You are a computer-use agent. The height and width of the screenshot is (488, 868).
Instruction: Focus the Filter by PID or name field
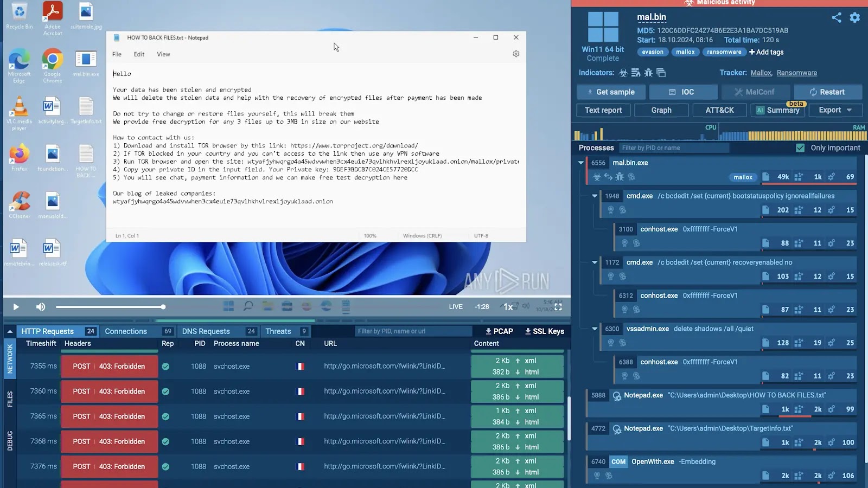pyautogui.click(x=674, y=147)
